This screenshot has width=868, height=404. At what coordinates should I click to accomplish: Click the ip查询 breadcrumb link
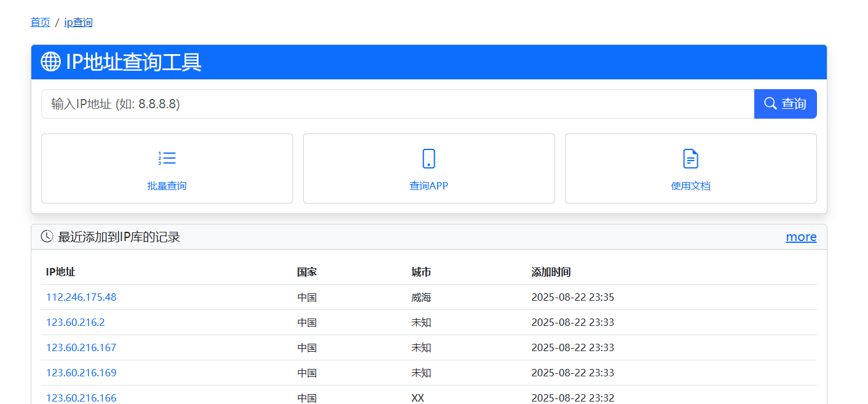(x=78, y=23)
